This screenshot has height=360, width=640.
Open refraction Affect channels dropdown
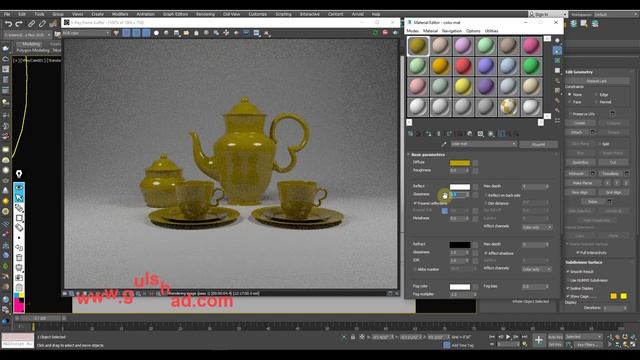pos(537,269)
